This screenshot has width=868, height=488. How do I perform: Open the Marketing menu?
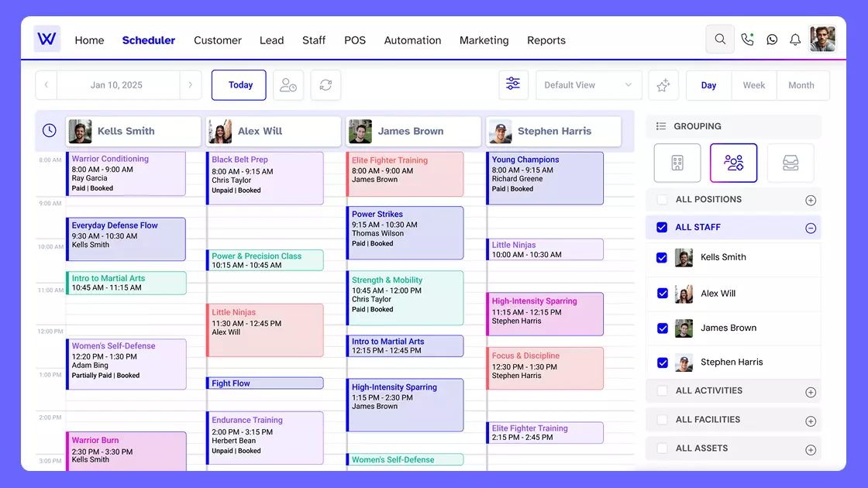[484, 40]
